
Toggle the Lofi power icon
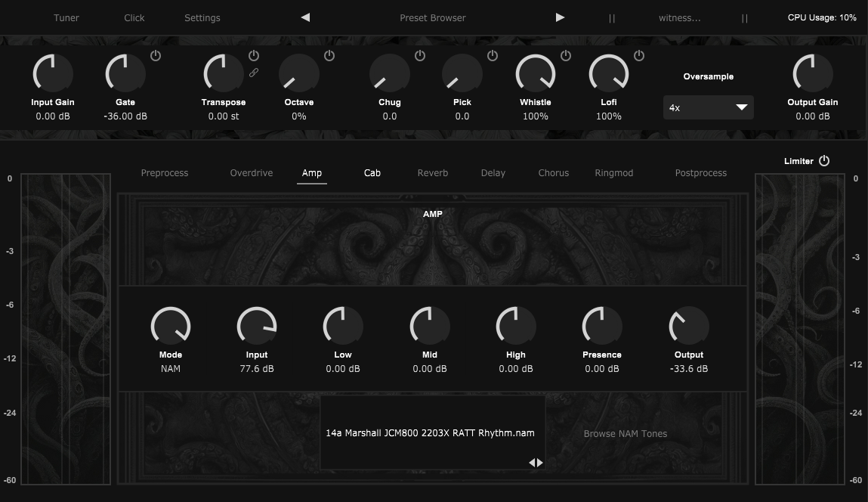639,55
